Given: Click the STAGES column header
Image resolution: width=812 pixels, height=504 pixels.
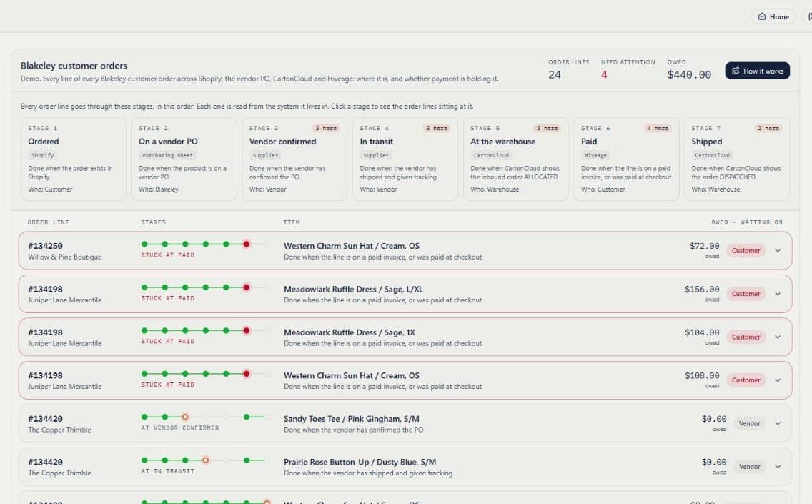Looking at the screenshot, I should 153,222.
